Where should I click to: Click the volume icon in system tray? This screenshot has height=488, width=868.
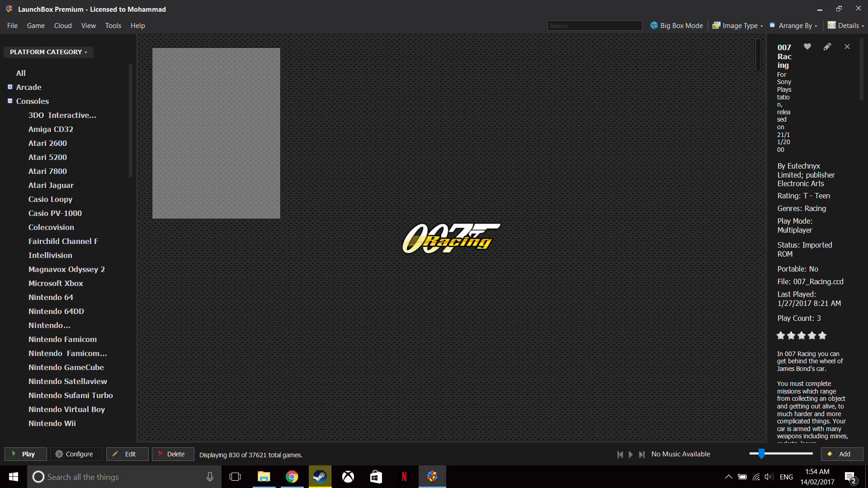[x=769, y=477]
